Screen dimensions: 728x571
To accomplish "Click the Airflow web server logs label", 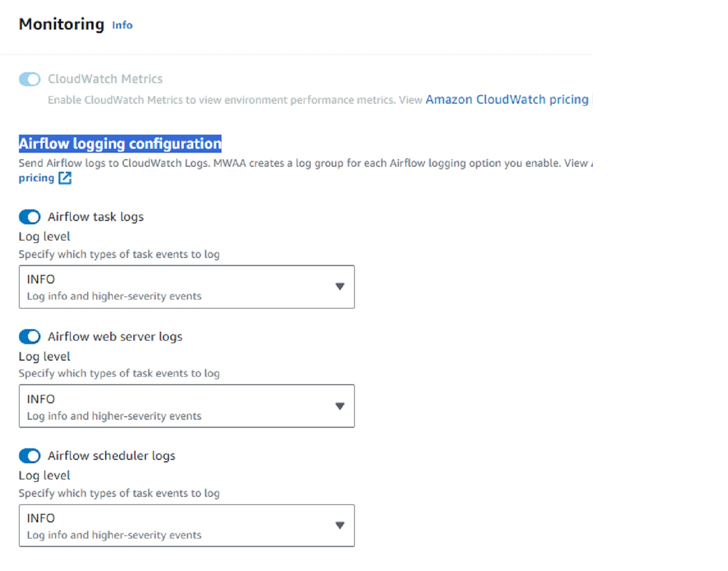I will (115, 337).
